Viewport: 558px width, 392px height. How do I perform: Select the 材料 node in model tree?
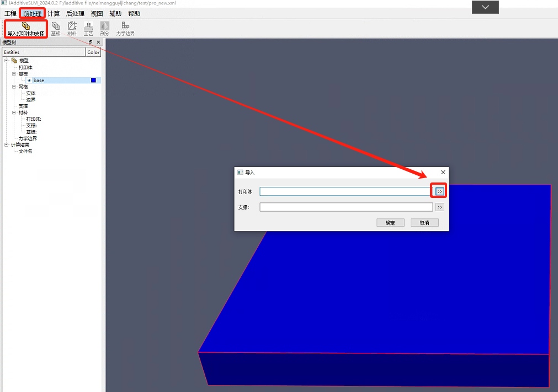23,112
